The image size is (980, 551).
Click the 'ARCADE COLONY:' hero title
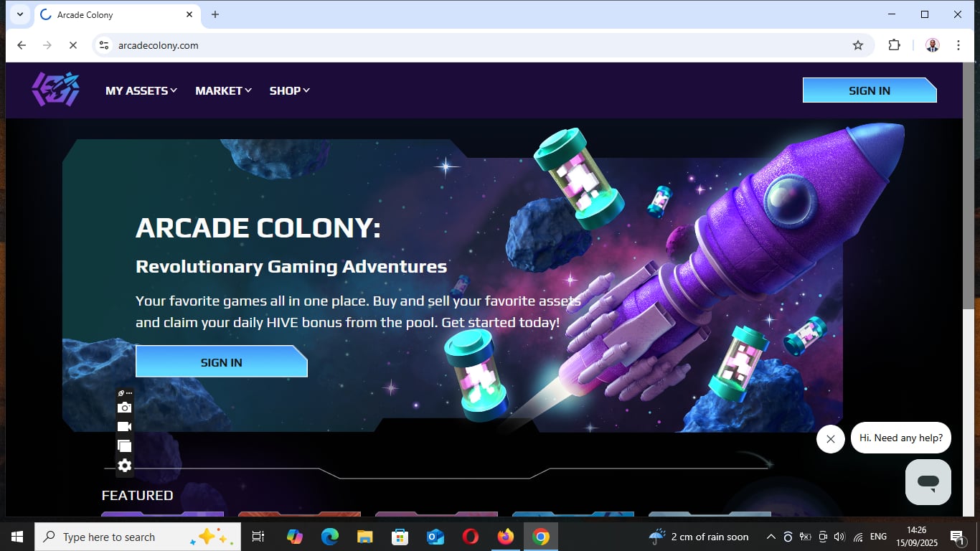pos(258,228)
